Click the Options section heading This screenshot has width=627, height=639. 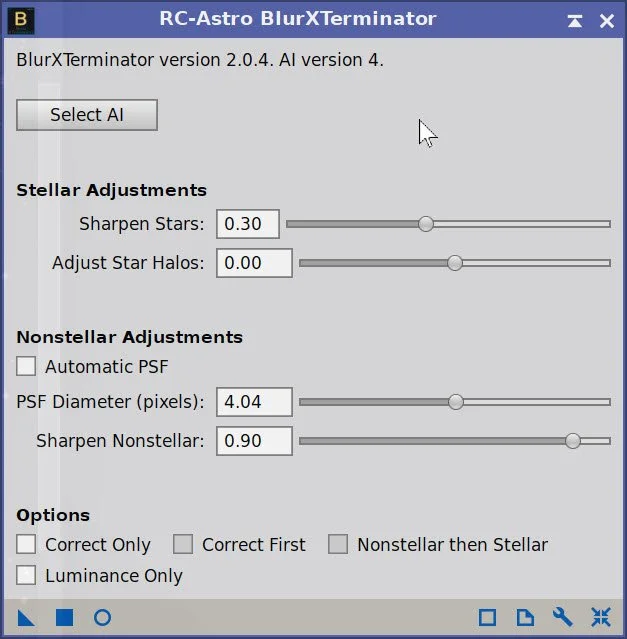[x=53, y=516]
